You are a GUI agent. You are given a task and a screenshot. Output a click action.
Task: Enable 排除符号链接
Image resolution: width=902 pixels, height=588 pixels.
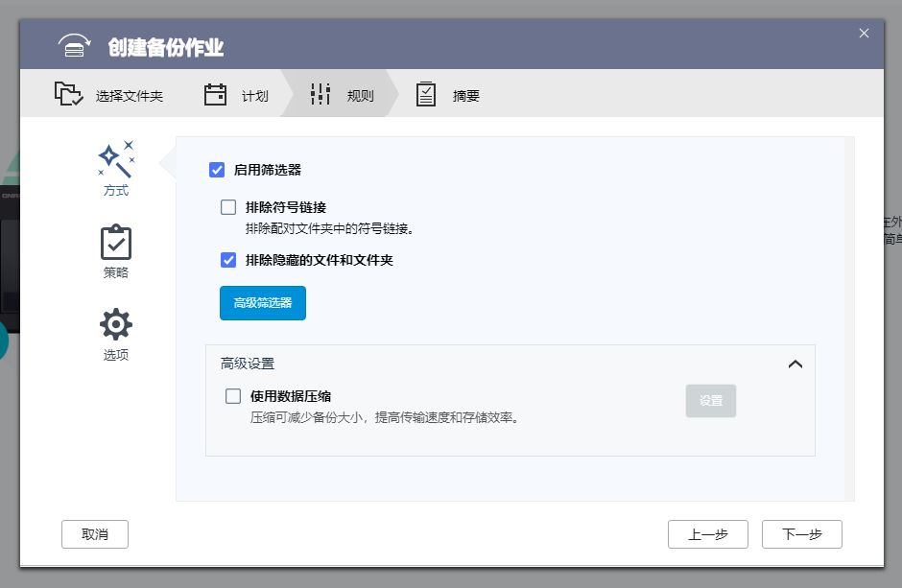point(227,206)
